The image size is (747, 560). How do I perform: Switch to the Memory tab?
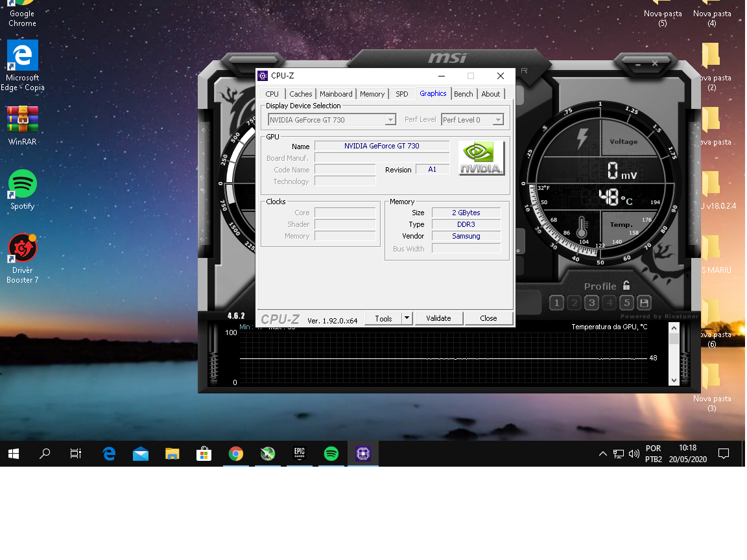372,94
